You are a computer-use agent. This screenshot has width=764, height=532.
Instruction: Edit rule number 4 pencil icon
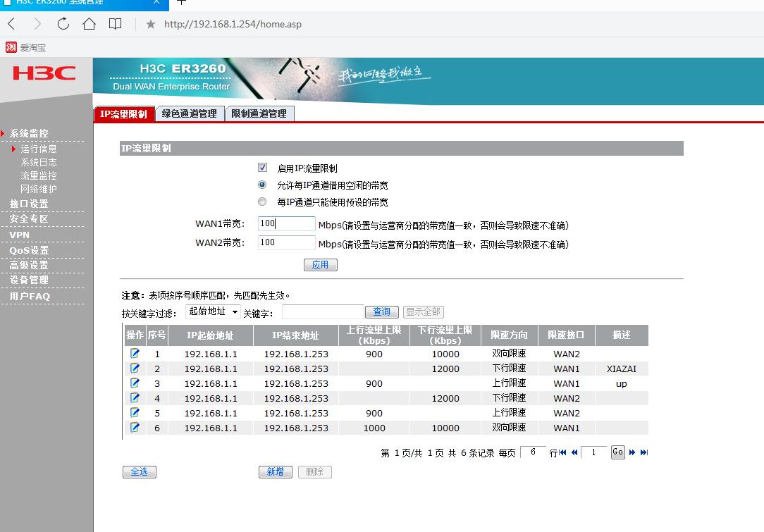pyautogui.click(x=135, y=397)
